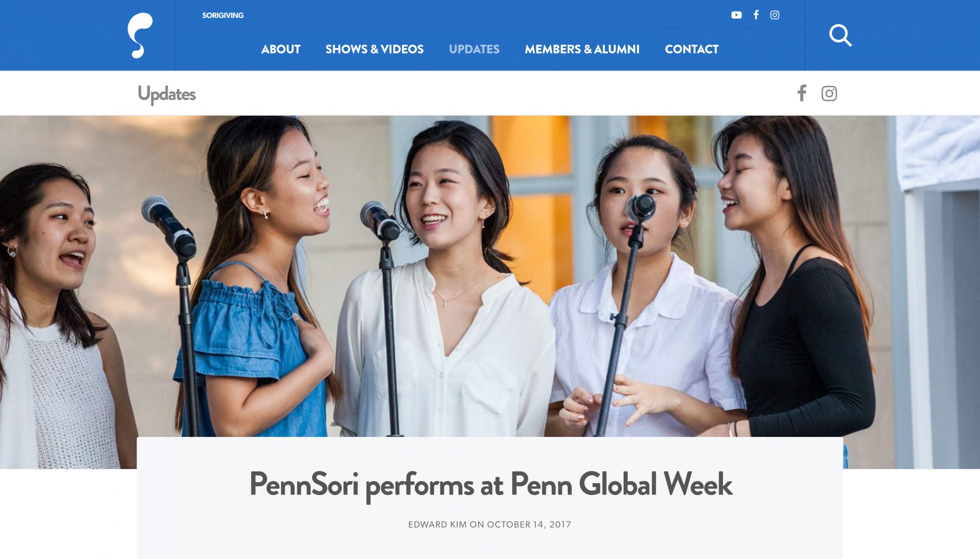
Task: Go to the CONTACT page
Action: (x=691, y=49)
